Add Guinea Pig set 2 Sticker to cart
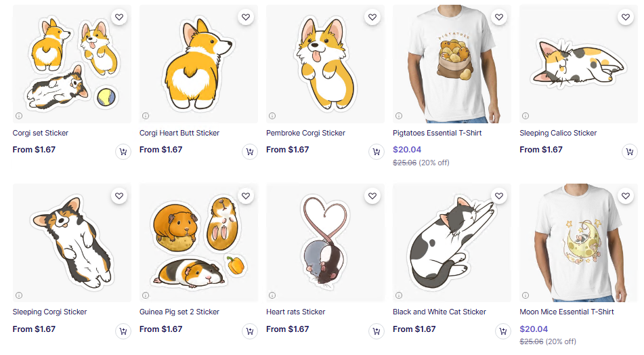Viewport: 644px width, 355px height. (x=249, y=331)
